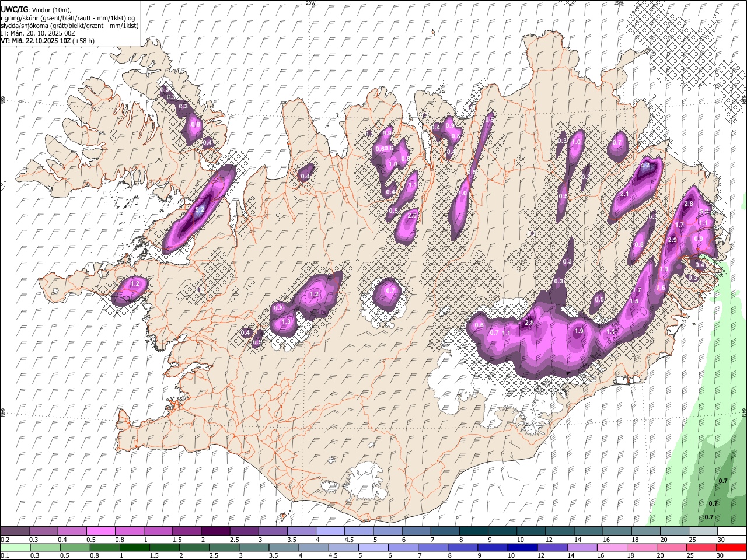Select the white 30 swatch ending the top legend
Viewport: 747px width, 560px height.
pos(732,531)
